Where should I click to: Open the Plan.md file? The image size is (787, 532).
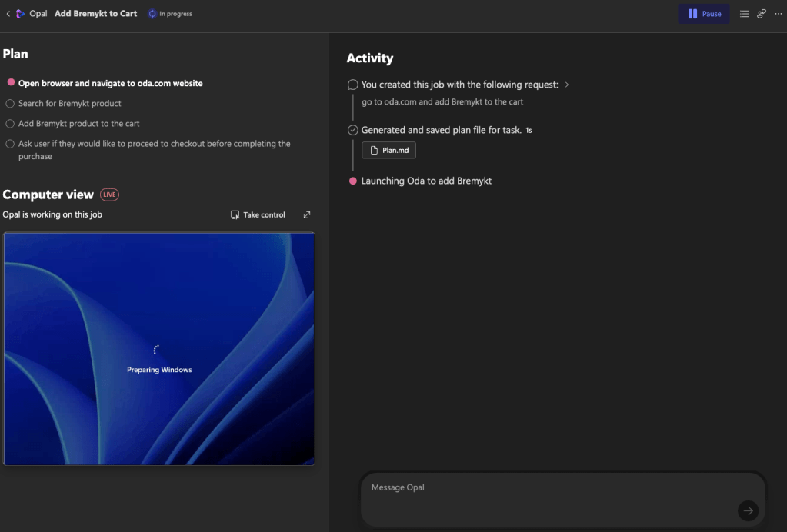(x=389, y=151)
